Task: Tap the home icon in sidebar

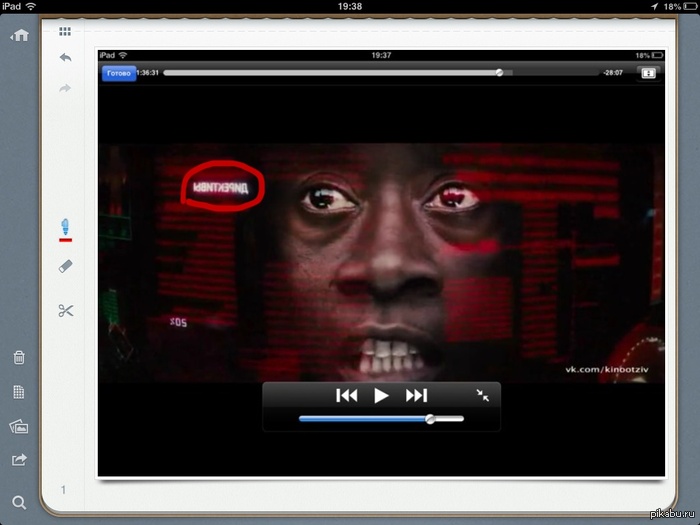Action: [x=20, y=35]
